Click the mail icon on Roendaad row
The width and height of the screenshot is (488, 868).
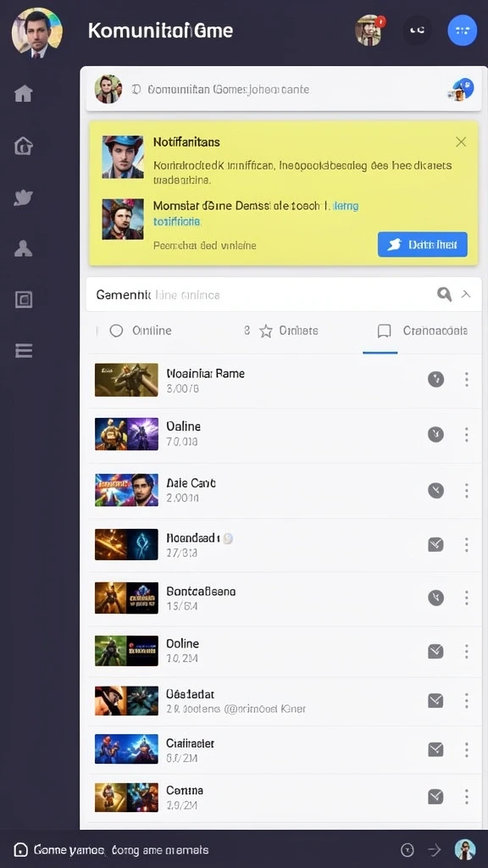pyautogui.click(x=436, y=545)
